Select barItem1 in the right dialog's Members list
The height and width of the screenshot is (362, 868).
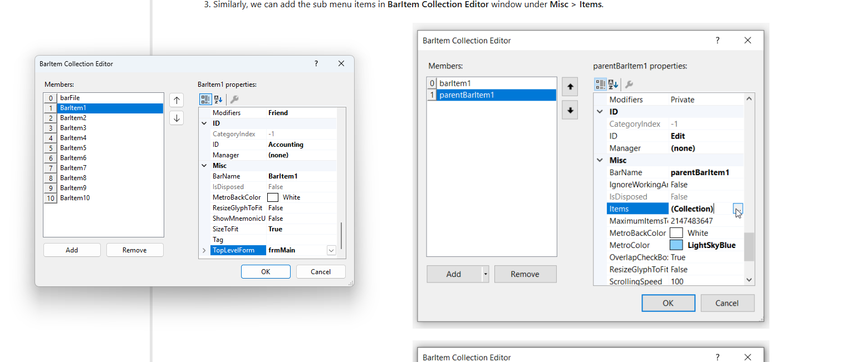point(455,83)
